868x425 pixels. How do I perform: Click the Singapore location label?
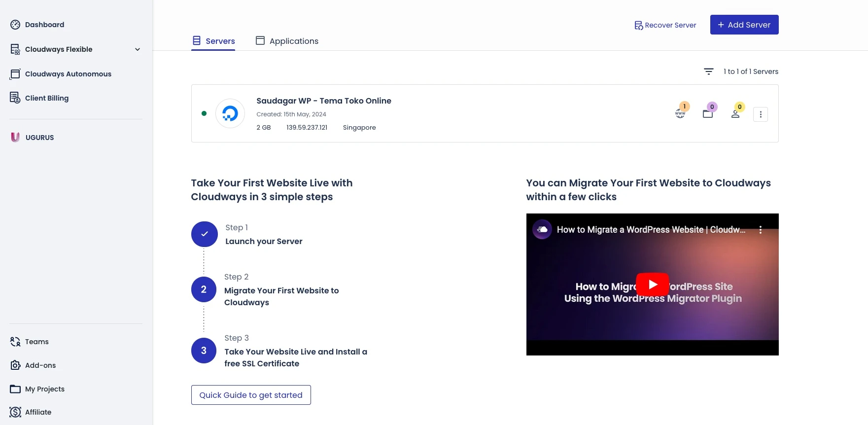tap(359, 127)
